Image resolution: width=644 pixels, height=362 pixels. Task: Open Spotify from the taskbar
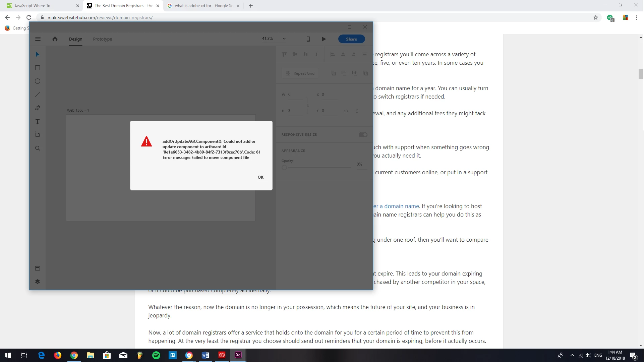point(156,355)
